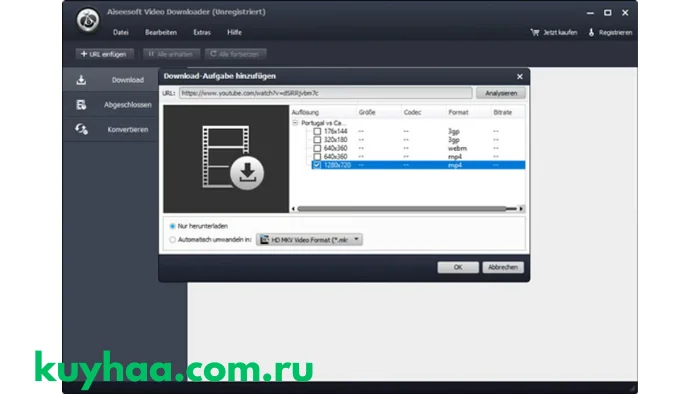This screenshot has height=394, width=700.
Task: Click the URL input field
Action: point(326,93)
